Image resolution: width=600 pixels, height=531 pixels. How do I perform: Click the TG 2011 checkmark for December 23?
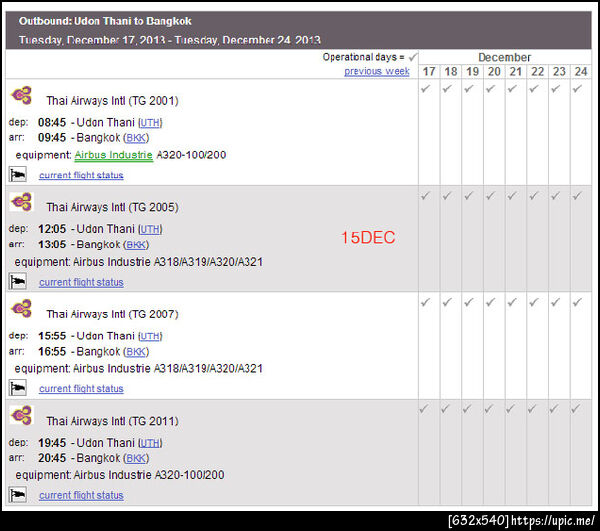coord(554,409)
